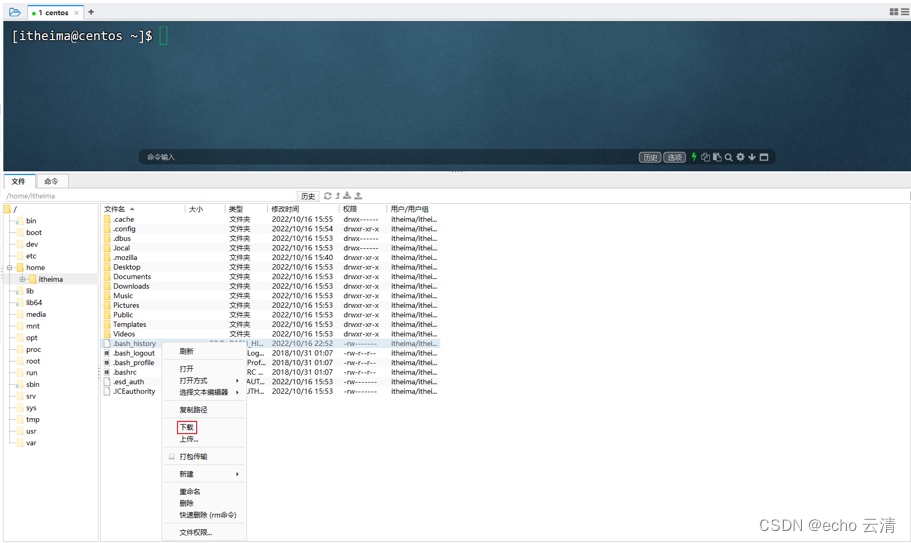
Task: Sort by 用户/用户组 column header
Action: point(413,209)
